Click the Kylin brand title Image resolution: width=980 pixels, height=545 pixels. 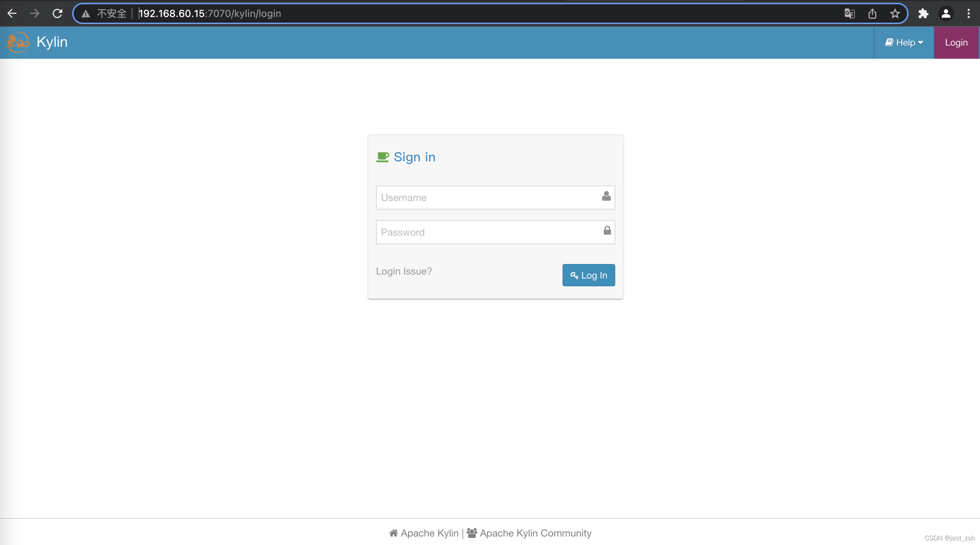point(52,42)
